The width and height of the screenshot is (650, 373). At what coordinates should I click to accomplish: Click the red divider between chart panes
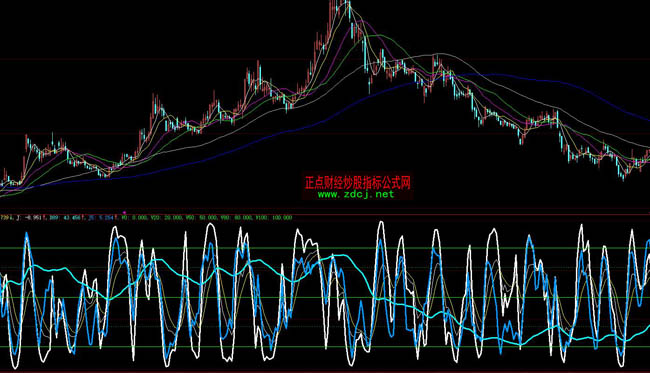tap(325, 214)
